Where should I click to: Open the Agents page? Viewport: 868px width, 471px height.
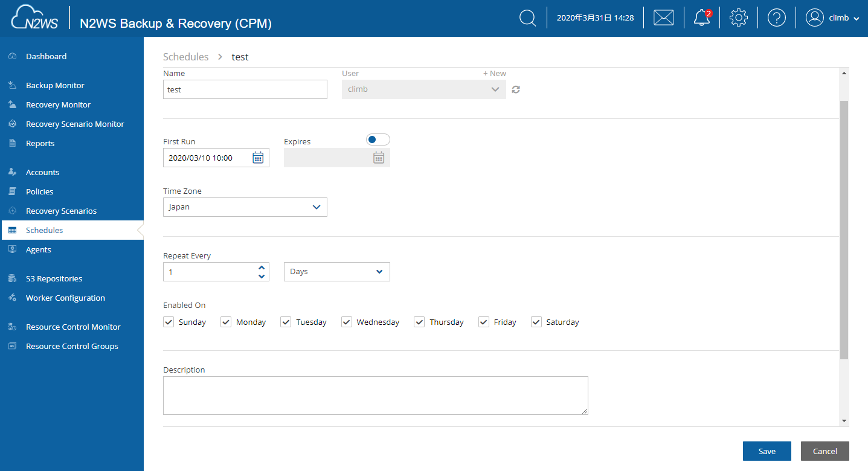(x=38, y=249)
